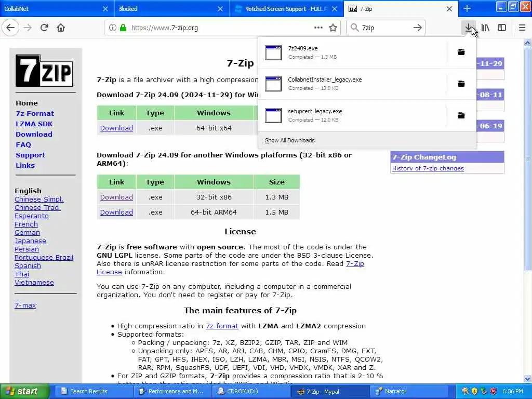
Task: Switch language to Portuguese Brazil
Action: pos(44,258)
